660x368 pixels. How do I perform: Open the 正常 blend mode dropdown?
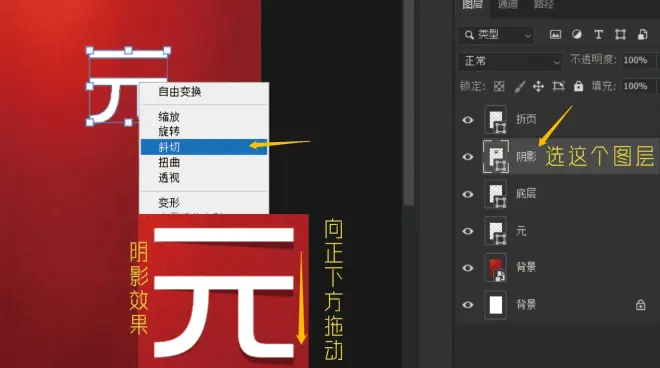pyautogui.click(x=510, y=61)
